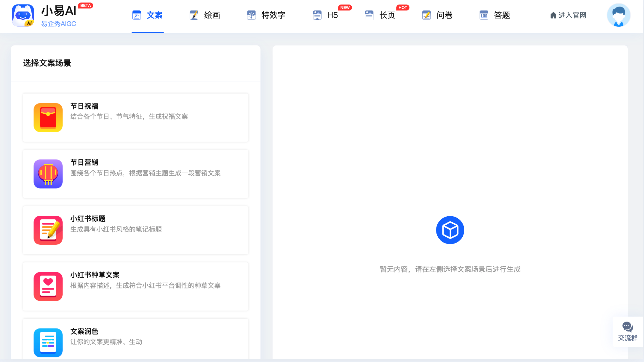
Task: Switch to the 绘画 tab
Action: (x=205, y=15)
